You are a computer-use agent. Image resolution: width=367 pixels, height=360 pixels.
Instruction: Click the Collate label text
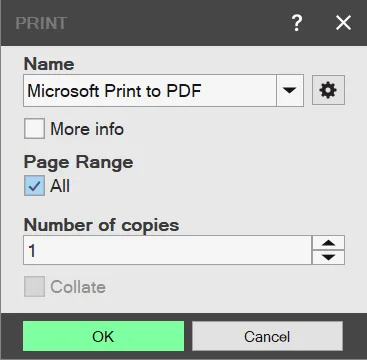78,287
